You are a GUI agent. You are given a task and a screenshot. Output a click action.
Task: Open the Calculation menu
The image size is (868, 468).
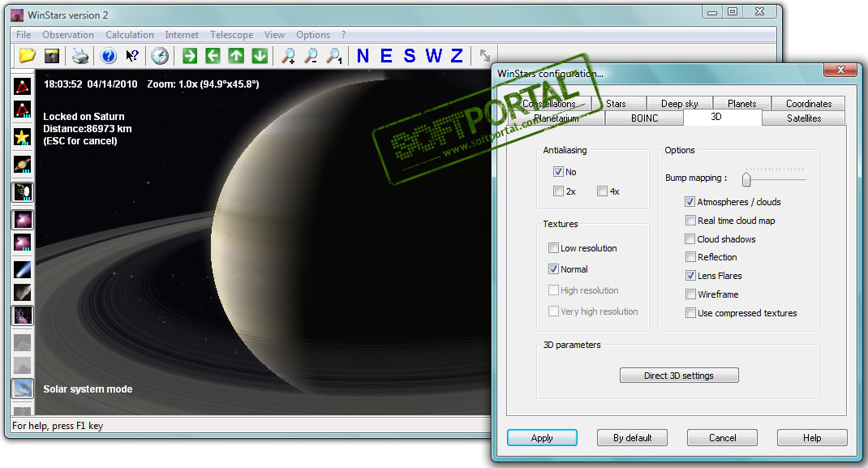point(130,34)
